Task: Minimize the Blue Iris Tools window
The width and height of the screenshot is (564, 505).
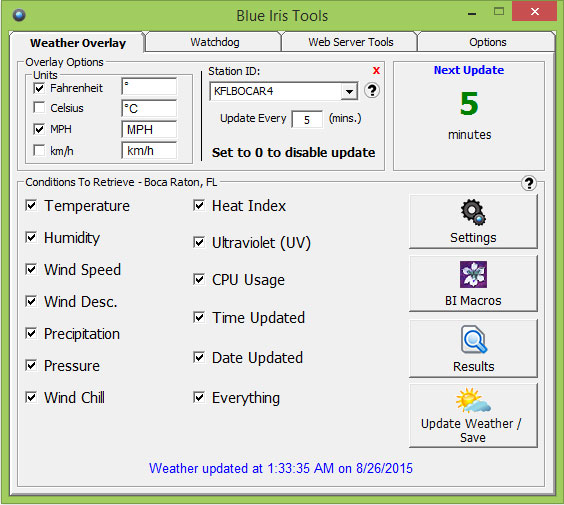Action: (x=472, y=13)
